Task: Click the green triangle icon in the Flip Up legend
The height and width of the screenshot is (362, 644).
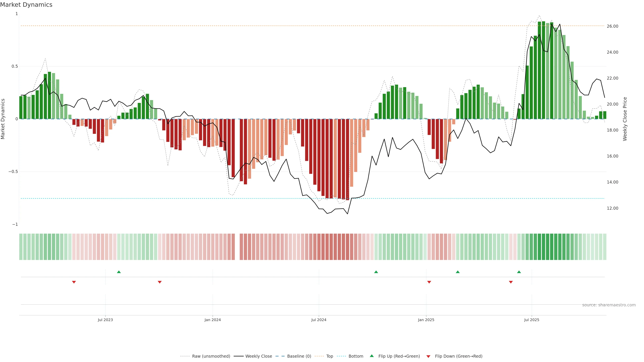Action: click(372, 356)
